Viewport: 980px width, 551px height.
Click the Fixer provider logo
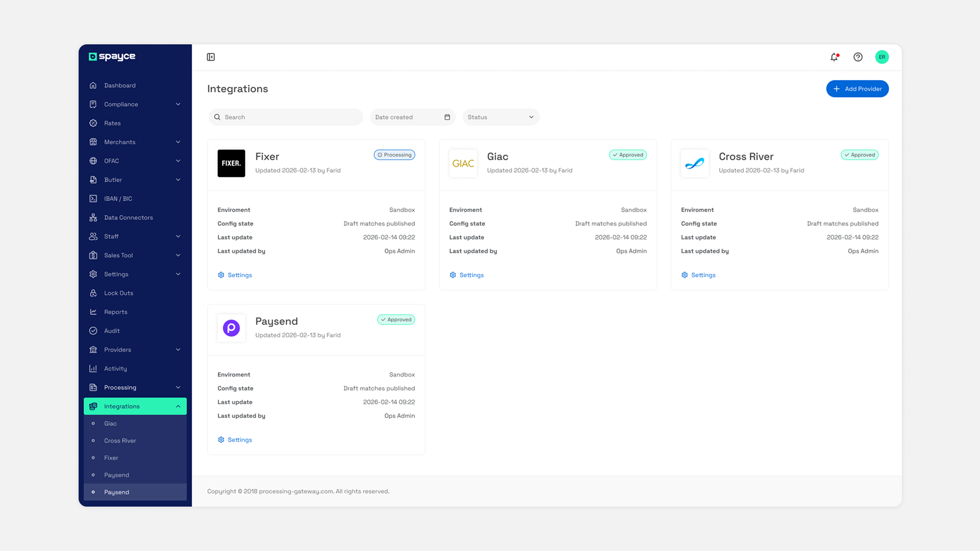[231, 163]
